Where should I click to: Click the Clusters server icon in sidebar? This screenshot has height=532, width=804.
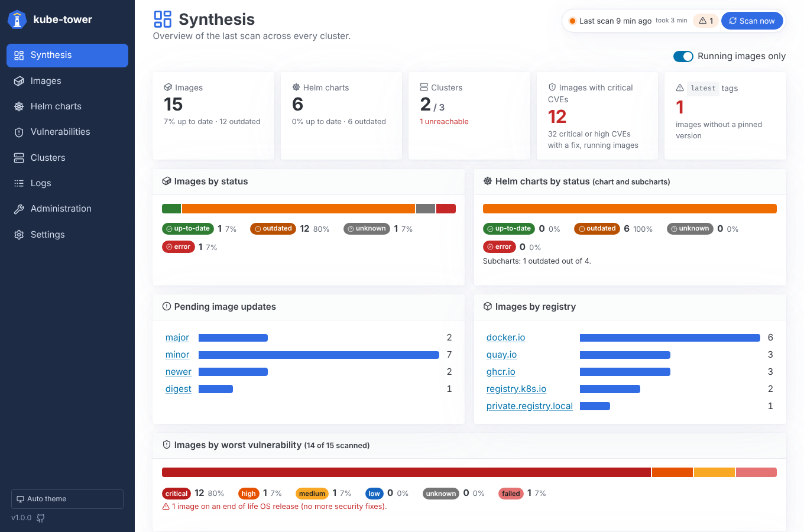point(19,158)
